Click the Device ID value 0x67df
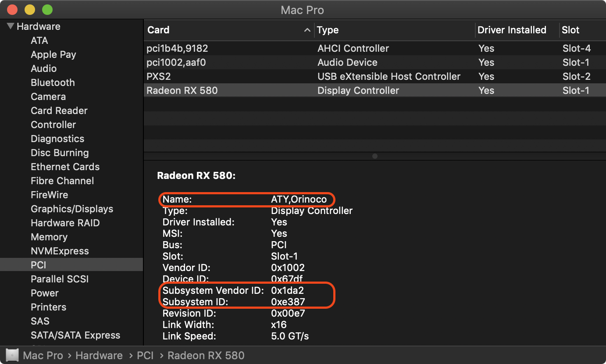 pos(287,279)
